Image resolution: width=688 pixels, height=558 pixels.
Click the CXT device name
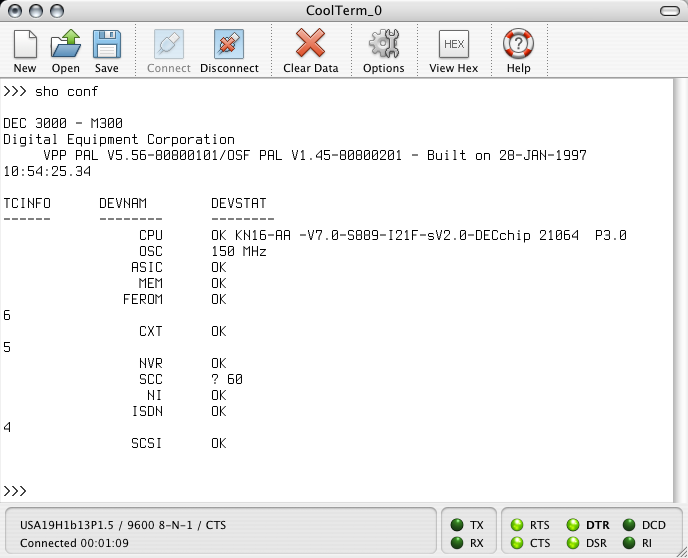click(x=150, y=331)
